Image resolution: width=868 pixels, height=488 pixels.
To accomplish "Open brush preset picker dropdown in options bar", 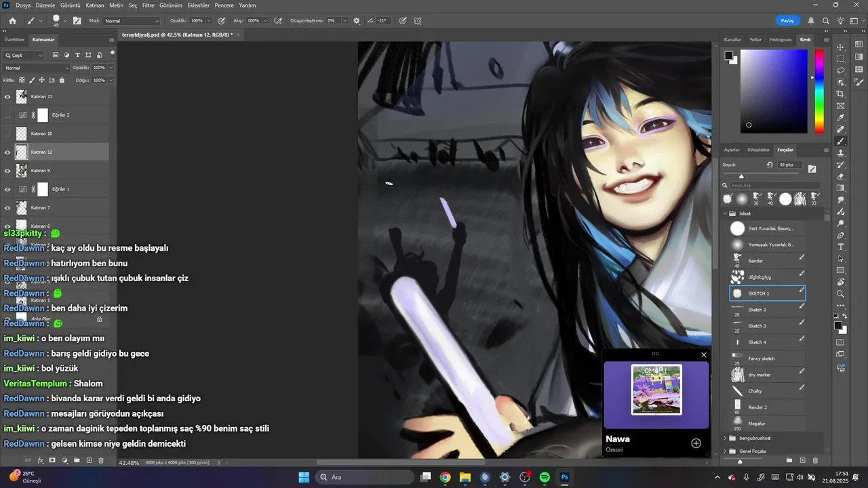I will pos(65,21).
